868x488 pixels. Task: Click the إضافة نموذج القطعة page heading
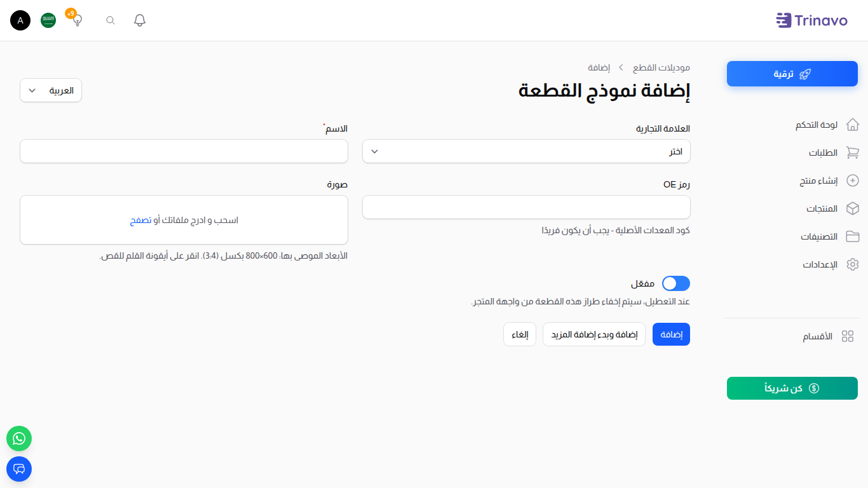604,90
